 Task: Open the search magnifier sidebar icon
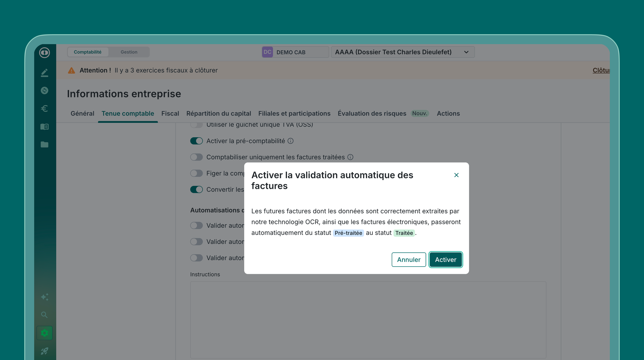[44, 315]
